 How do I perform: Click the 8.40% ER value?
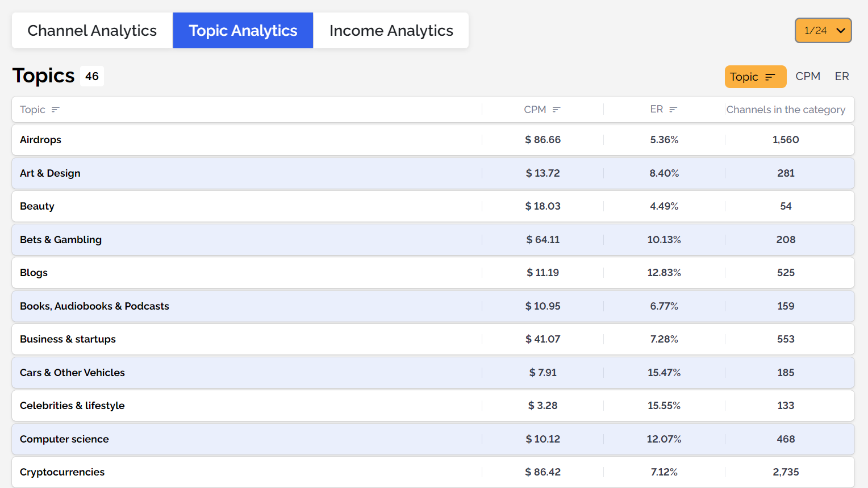click(x=664, y=173)
